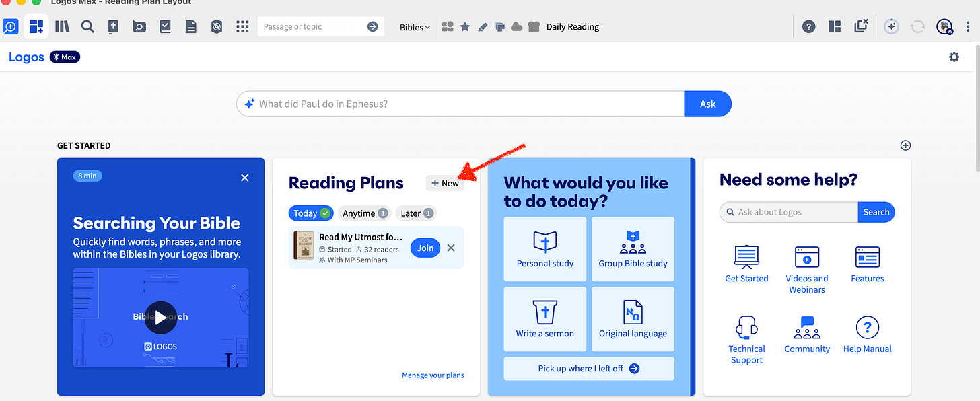Open dashboard settings gear
This screenshot has width=980, height=401.
[x=954, y=57]
